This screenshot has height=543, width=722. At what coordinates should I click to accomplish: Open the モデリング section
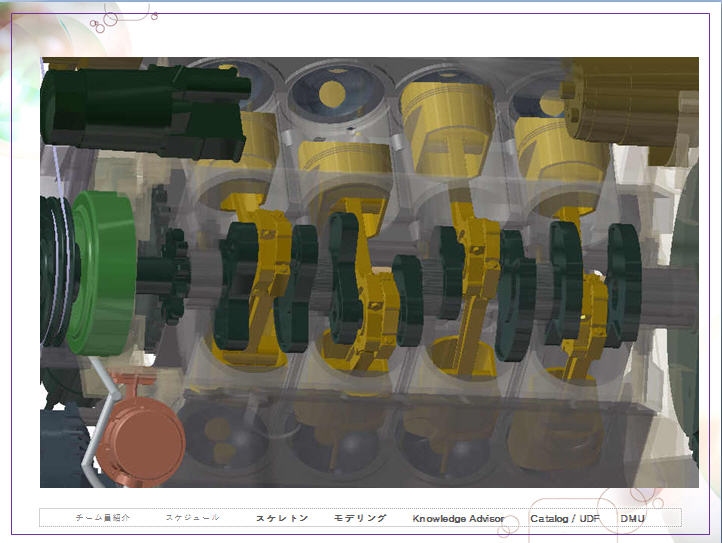[x=360, y=518]
